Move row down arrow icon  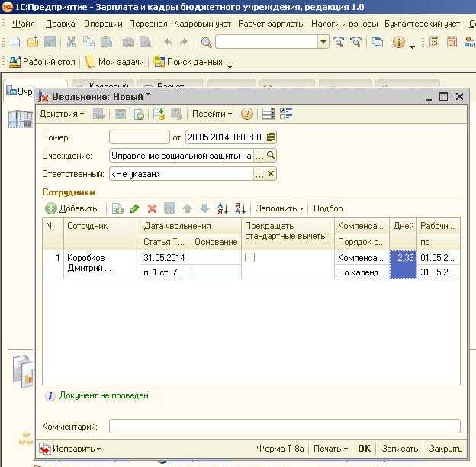pos(205,208)
